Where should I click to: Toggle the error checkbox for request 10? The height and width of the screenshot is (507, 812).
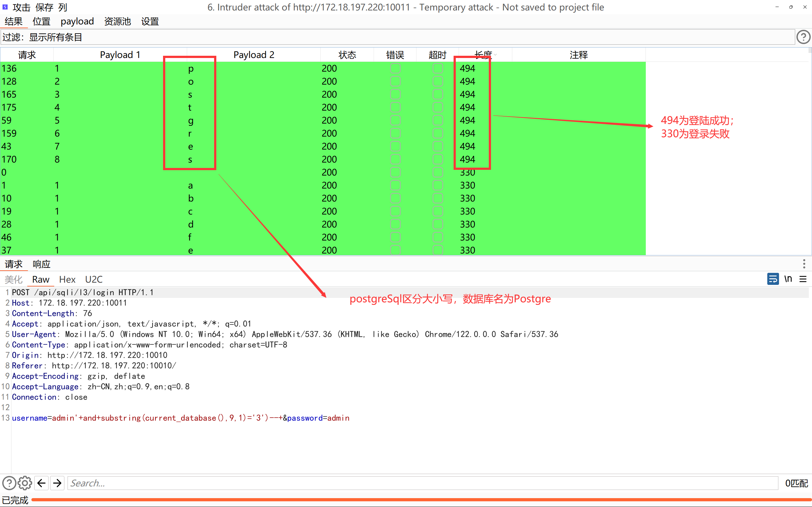coord(395,198)
